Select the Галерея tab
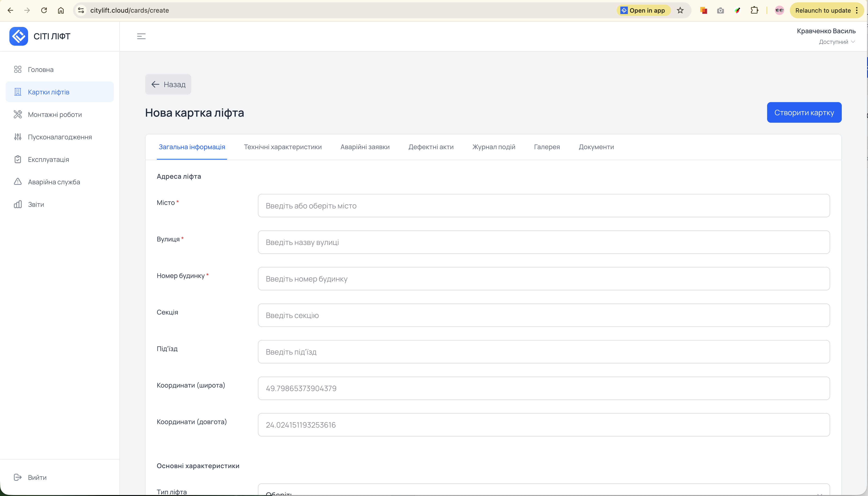Image resolution: width=868 pixels, height=496 pixels. [x=547, y=147]
